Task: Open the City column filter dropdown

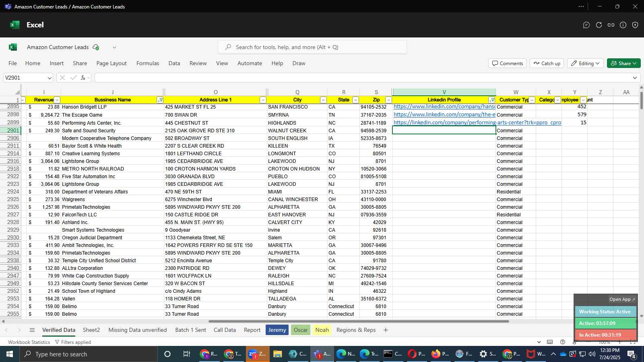Action: tap(323, 100)
